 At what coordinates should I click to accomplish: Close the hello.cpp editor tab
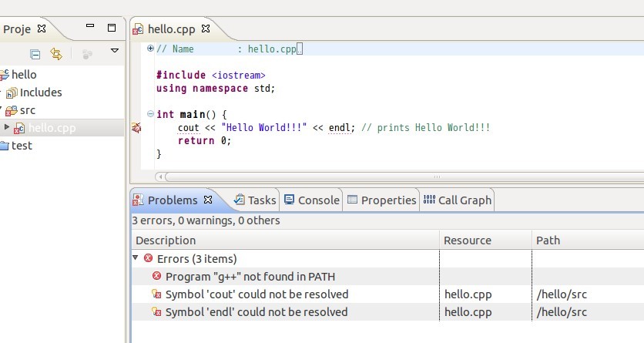[206, 29]
